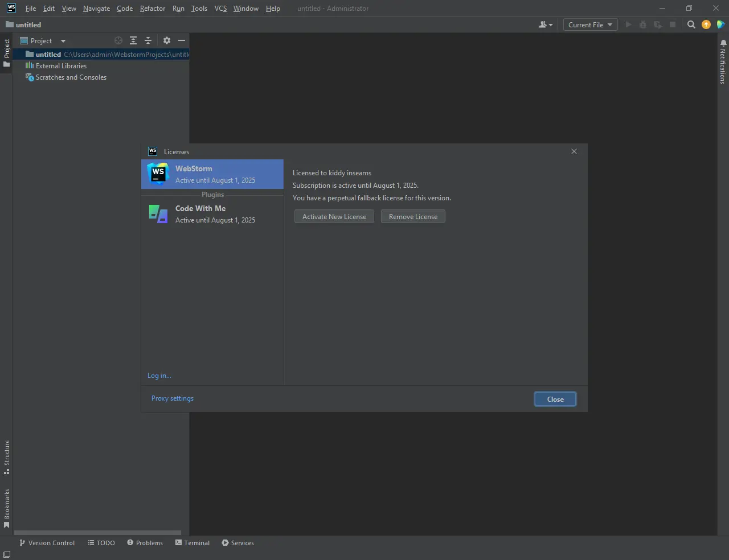
Task: Click the tool window quick access icon bottom-left
Action: tap(7, 554)
